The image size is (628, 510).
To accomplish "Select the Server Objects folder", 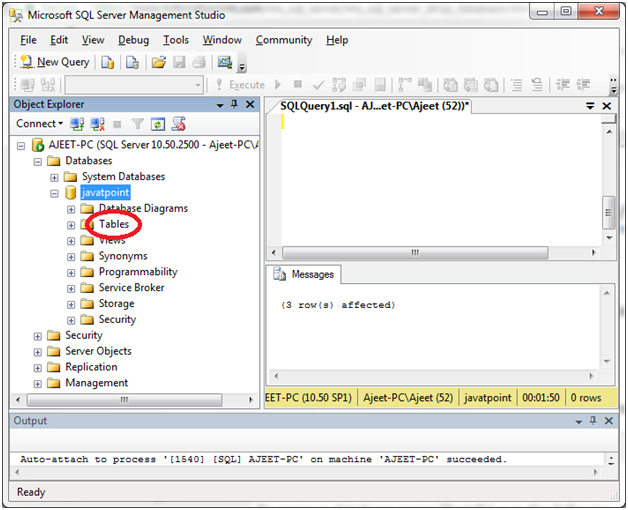I will tap(98, 351).
